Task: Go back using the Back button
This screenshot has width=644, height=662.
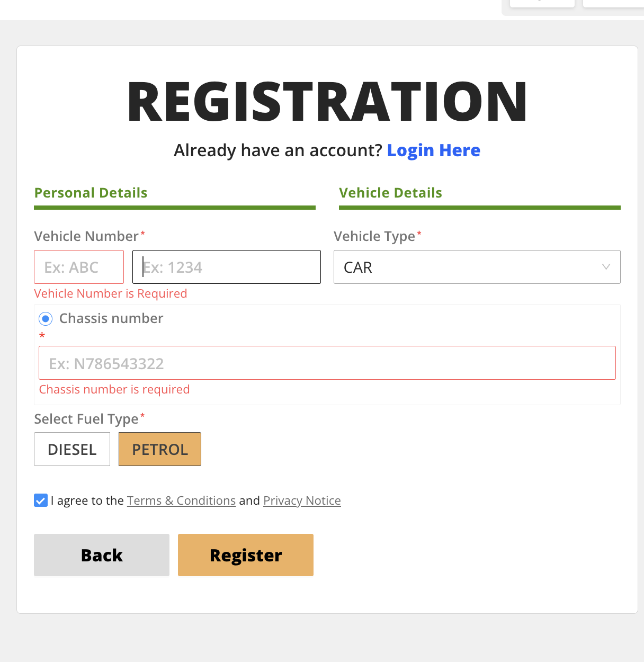Action: click(x=102, y=555)
